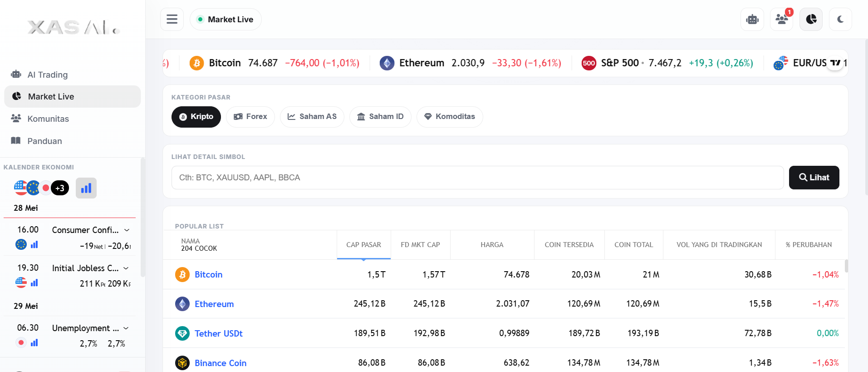The height and width of the screenshot is (372, 868).
Task: Click the sidebar calendar scrollbar
Action: point(142,217)
